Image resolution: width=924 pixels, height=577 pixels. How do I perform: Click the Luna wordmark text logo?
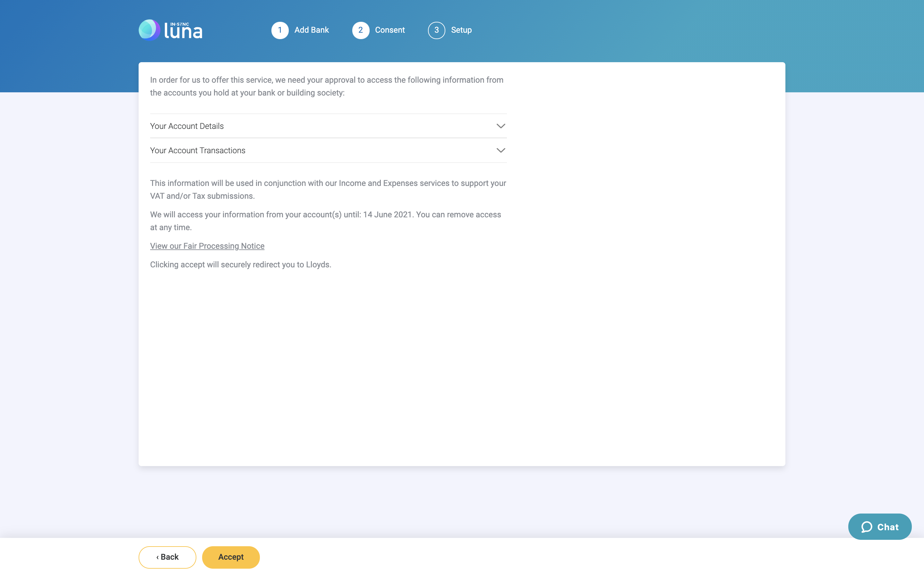[x=183, y=31]
